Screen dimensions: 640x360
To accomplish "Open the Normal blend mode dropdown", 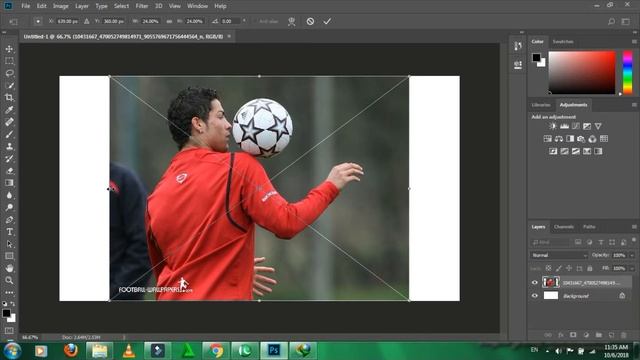I will 559,255.
